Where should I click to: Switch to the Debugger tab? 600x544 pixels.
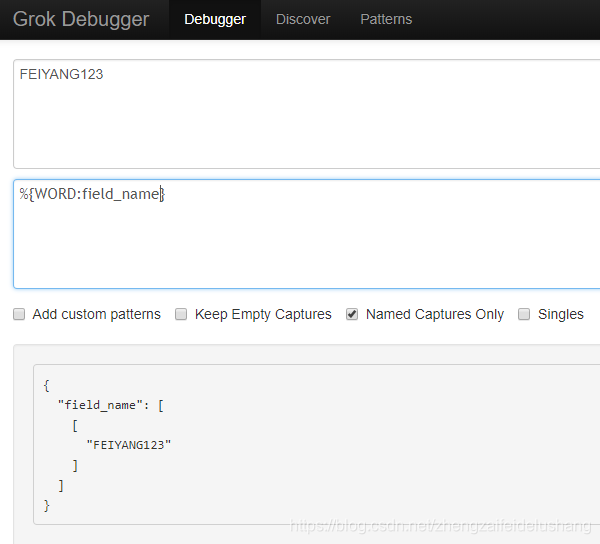tap(214, 19)
